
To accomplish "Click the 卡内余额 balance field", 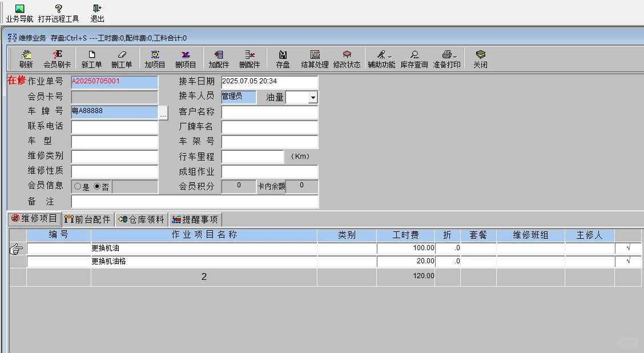I will pyautogui.click(x=302, y=186).
